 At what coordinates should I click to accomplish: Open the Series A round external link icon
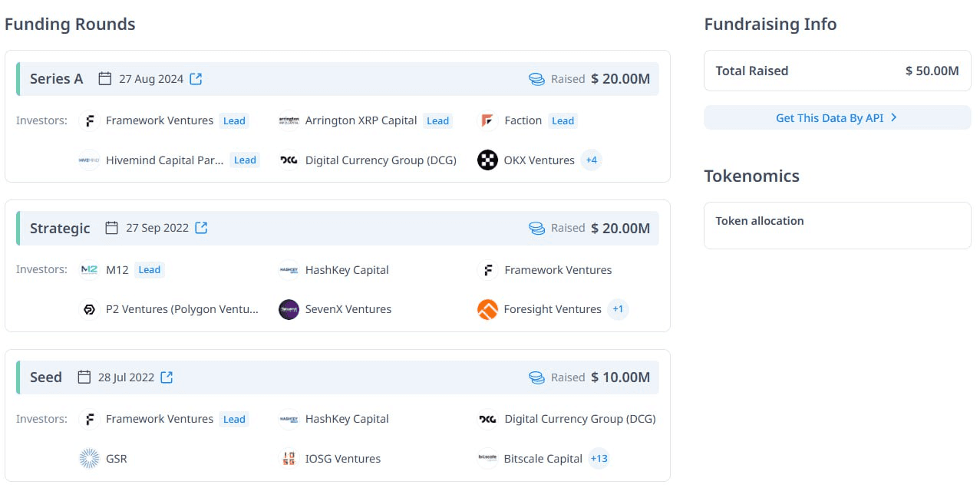(x=196, y=79)
